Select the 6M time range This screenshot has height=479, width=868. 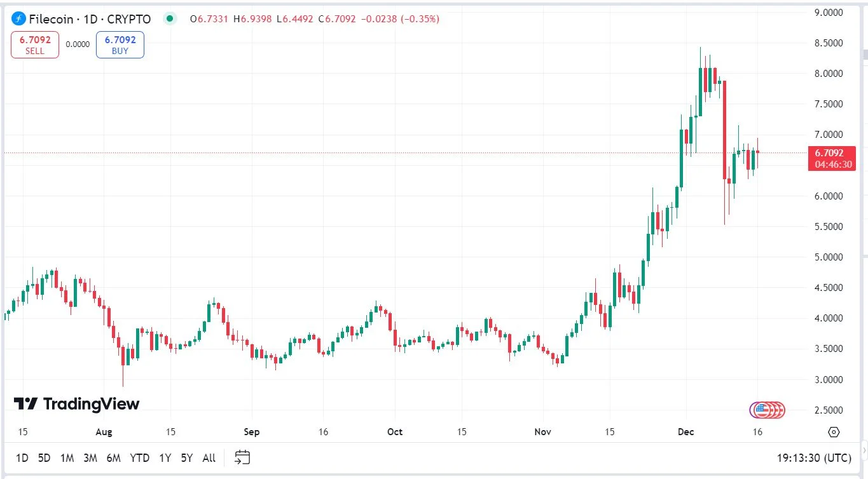pyautogui.click(x=113, y=458)
